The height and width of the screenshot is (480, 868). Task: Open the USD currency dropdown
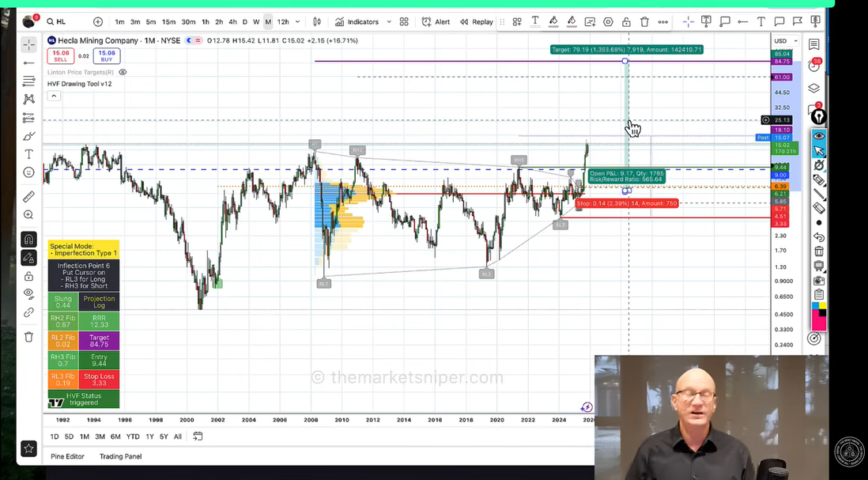coord(786,41)
